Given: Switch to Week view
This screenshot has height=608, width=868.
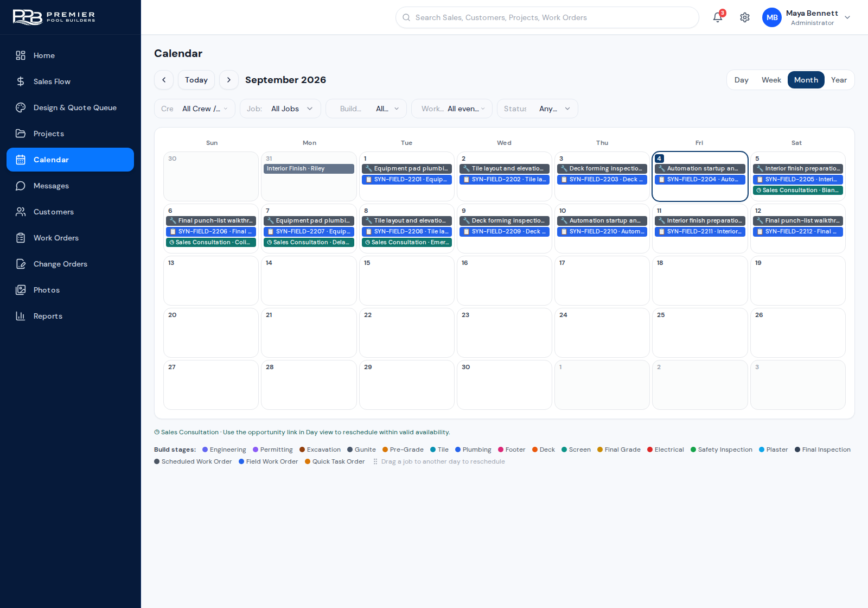Looking at the screenshot, I should 771,80.
